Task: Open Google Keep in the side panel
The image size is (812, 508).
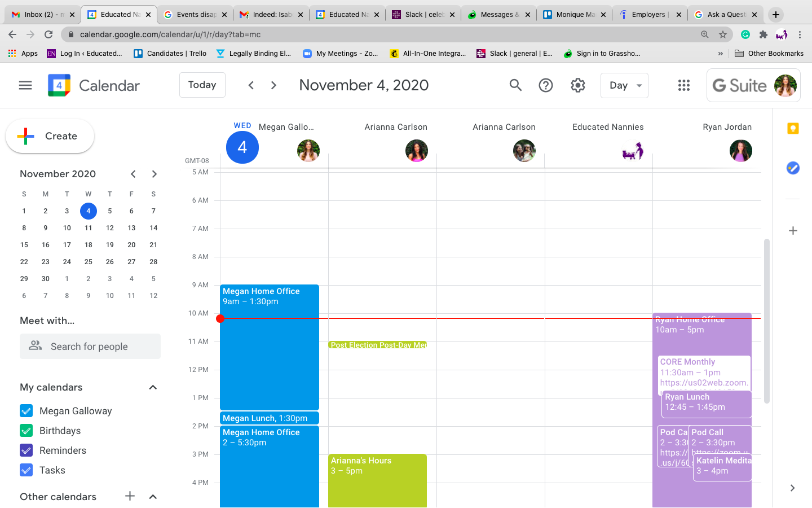Action: [793, 129]
